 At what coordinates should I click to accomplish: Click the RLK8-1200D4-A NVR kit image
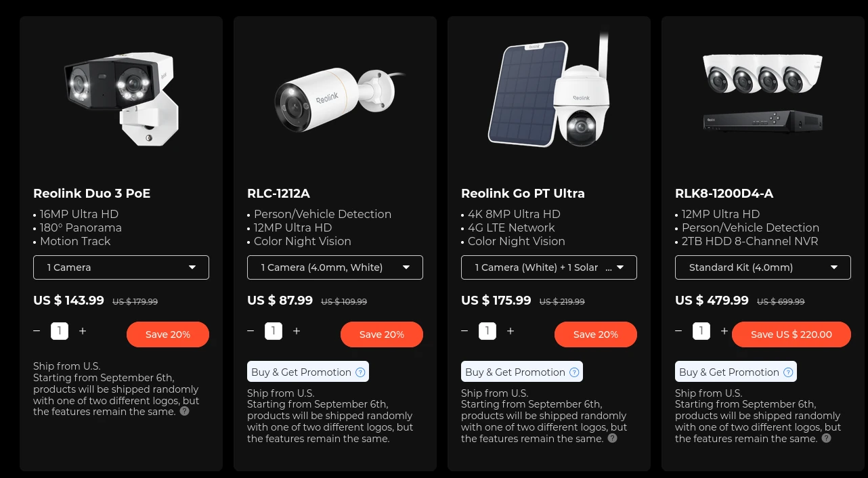[763, 93]
